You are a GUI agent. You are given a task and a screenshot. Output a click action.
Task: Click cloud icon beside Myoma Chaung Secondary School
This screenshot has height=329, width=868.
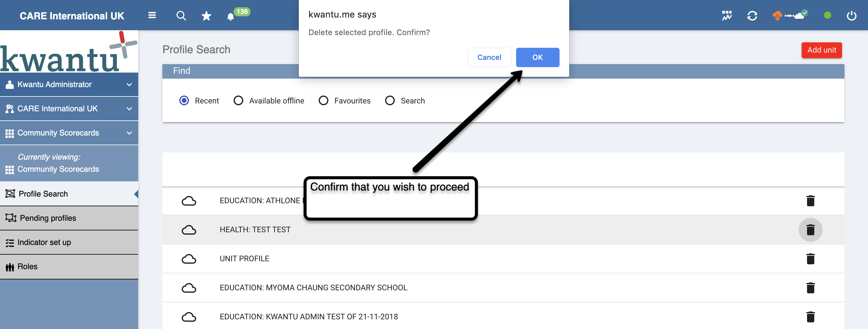(189, 288)
